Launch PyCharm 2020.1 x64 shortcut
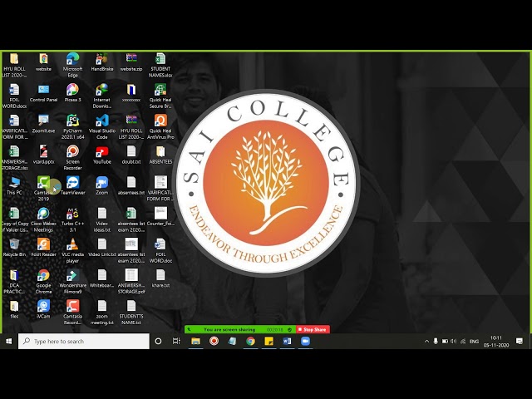The width and height of the screenshot is (532, 399). [72, 127]
